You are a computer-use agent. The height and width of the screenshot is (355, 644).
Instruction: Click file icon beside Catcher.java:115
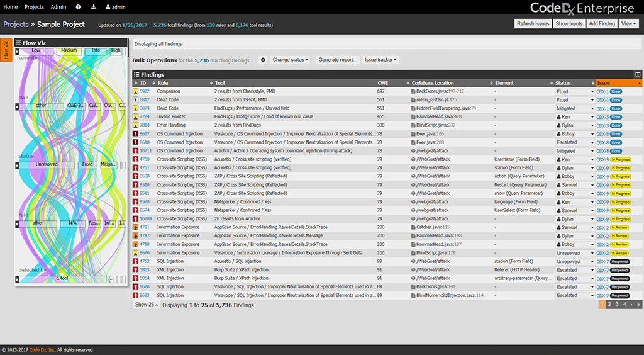click(413, 227)
